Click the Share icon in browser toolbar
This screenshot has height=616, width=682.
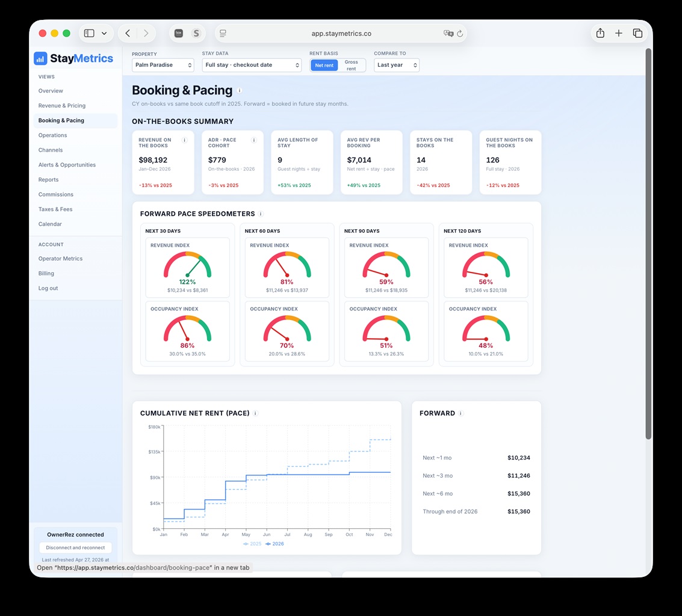tap(600, 33)
